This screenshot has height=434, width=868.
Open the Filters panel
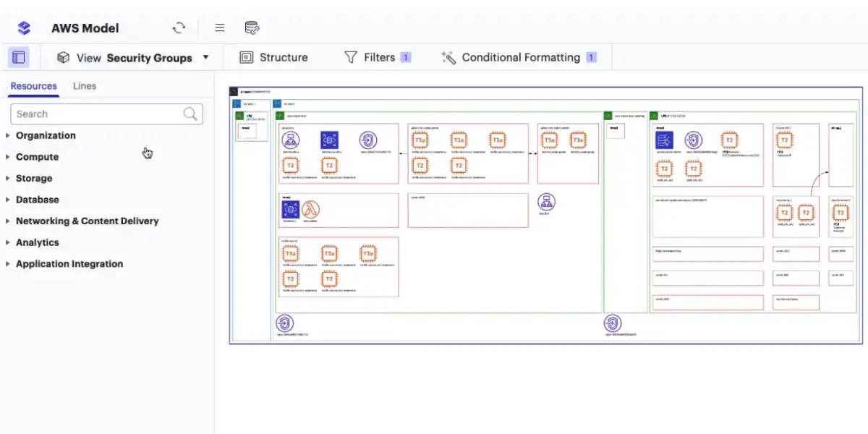pyautogui.click(x=377, y=57)
